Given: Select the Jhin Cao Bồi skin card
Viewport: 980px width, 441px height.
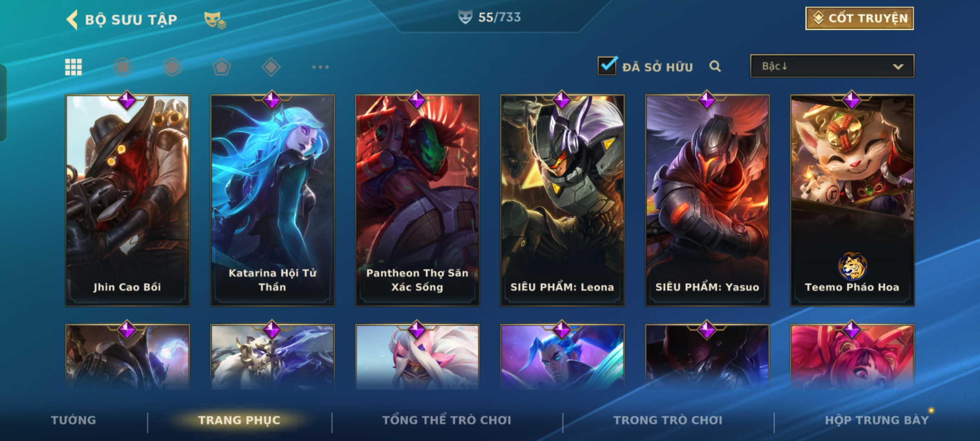Looking at the screenshot, I should [127, 200].
